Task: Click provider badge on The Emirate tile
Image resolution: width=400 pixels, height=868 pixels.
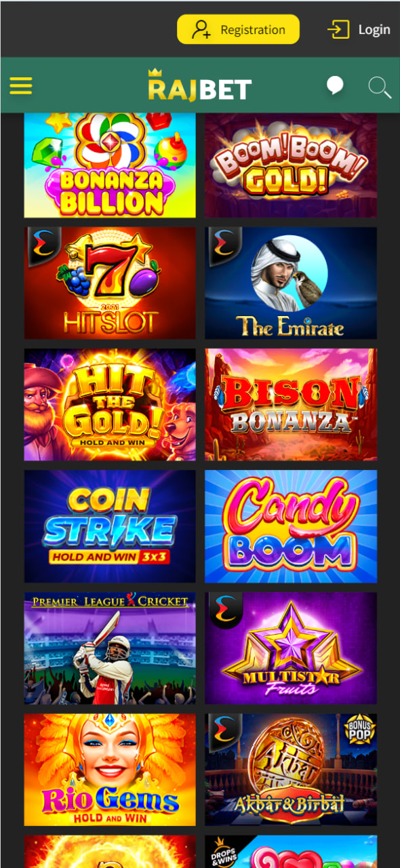Action: pos(223,244)
